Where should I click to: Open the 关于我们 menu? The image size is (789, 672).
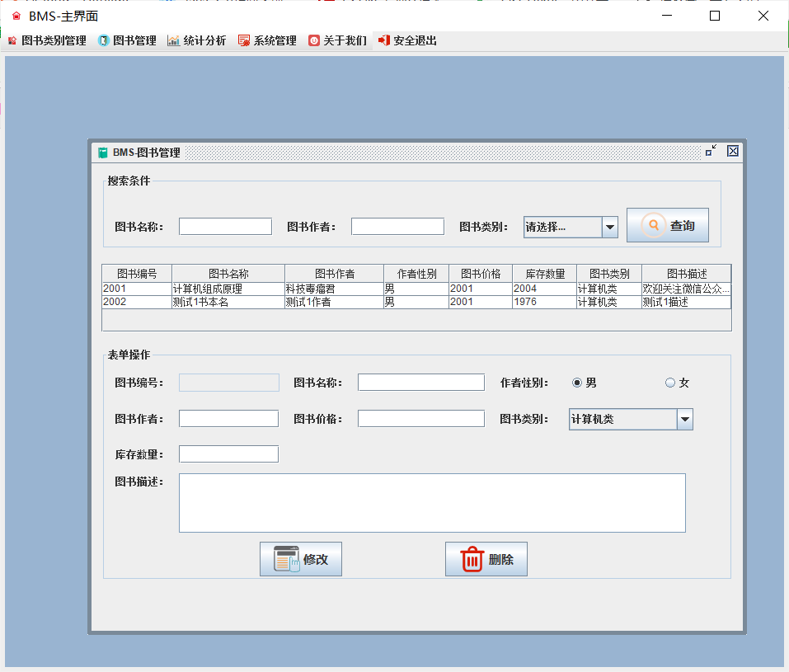[x=338, y=40]
